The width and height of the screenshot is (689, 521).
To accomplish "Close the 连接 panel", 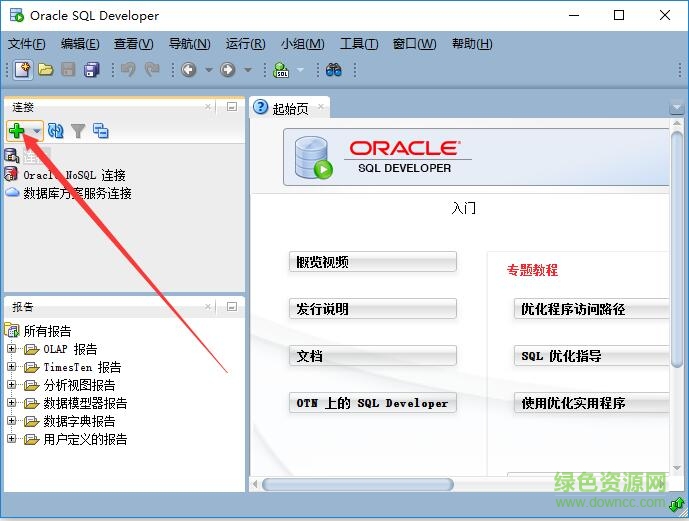I will point(207,106).
